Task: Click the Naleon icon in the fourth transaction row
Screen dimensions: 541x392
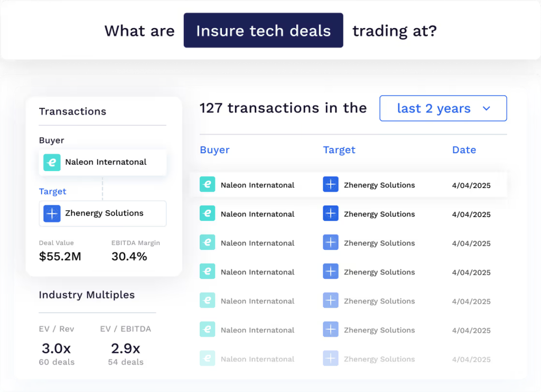Action: [x=208, y=272]
